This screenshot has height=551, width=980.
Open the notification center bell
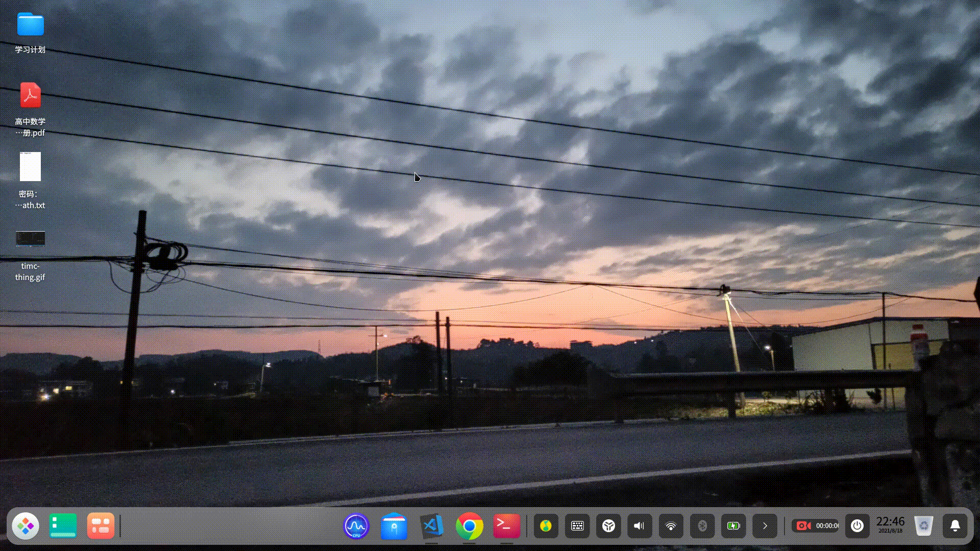[x=955, y=525]
